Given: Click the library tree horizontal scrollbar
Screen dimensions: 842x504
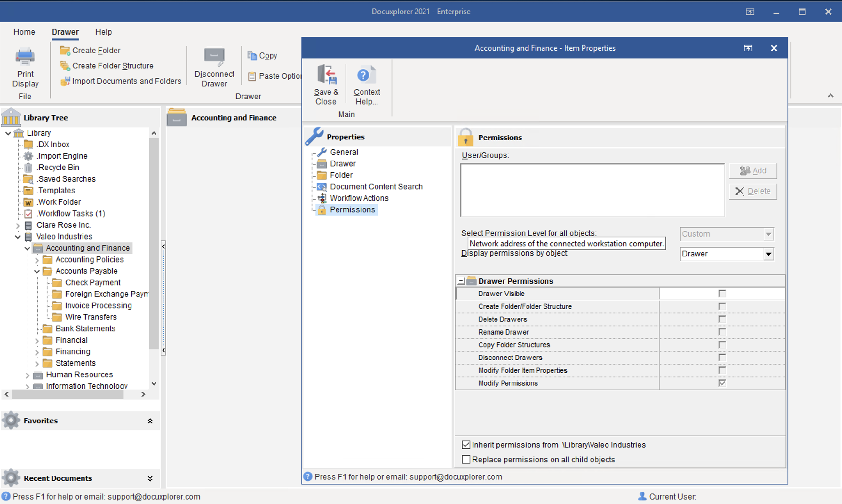Looking at the screenshot, I should 68,394.
